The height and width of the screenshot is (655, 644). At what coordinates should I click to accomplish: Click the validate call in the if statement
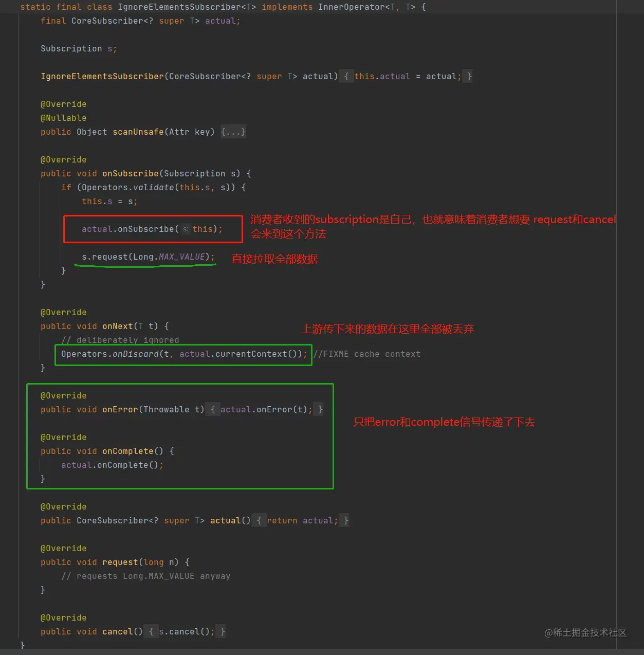154,188
